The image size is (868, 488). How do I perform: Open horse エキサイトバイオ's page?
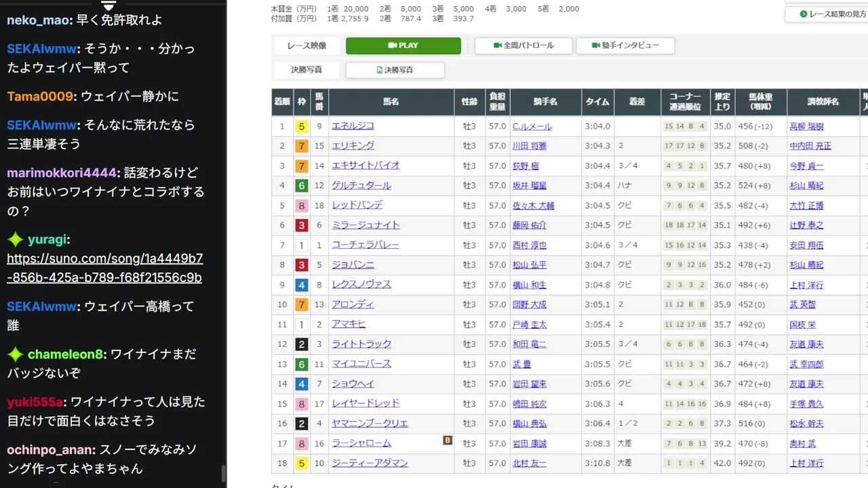(366, 165)
